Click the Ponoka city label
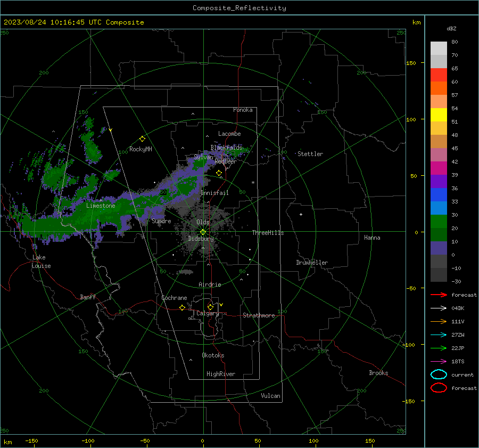Image resolution: width=479 pixels, height=448 pixels. pos(243,110)
